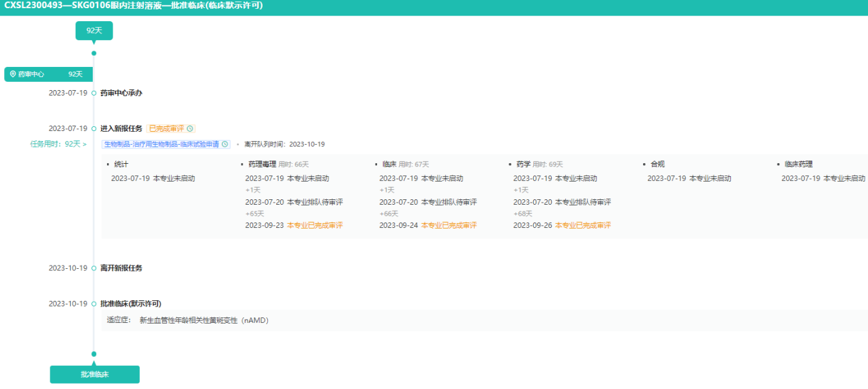Click the +68天 interval label

(522, 214)
